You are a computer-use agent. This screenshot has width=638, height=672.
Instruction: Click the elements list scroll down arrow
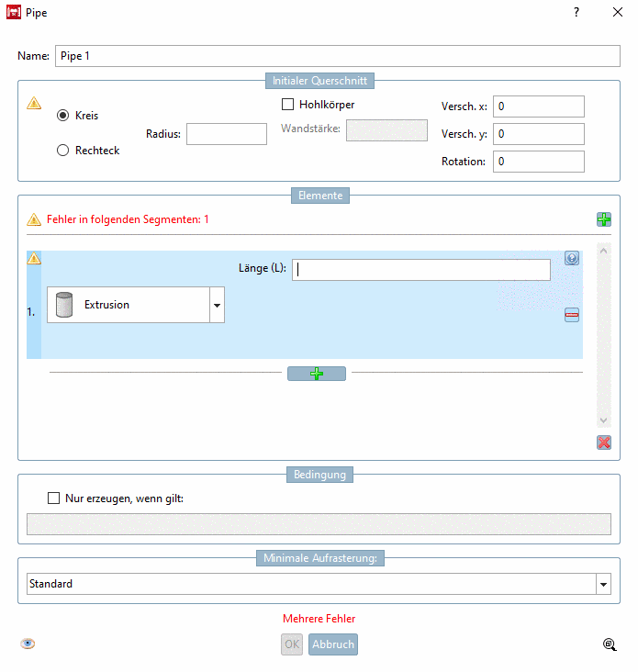(x=604, y=420)
